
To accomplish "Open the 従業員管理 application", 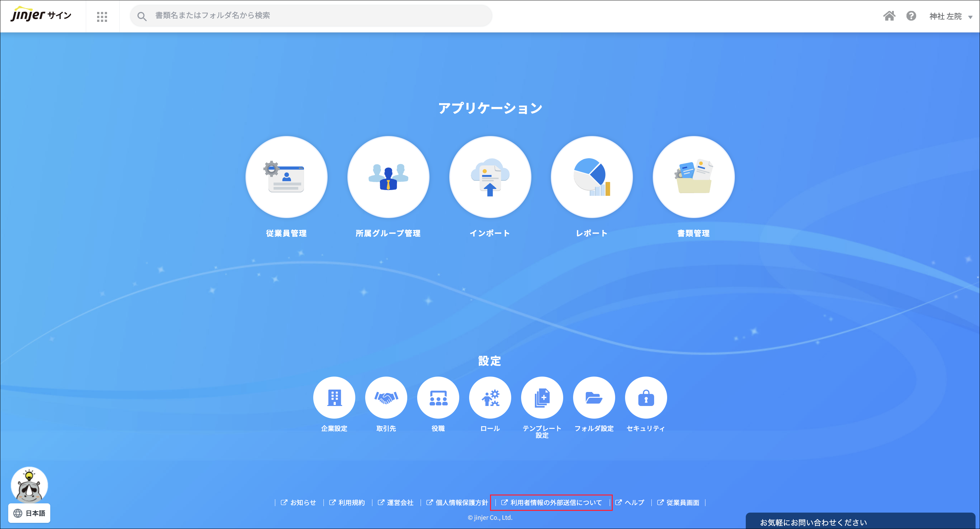I will 287,177.
